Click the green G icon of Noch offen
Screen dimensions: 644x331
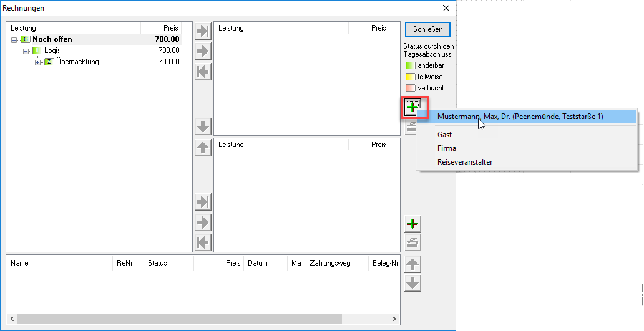tap(26, 39)
